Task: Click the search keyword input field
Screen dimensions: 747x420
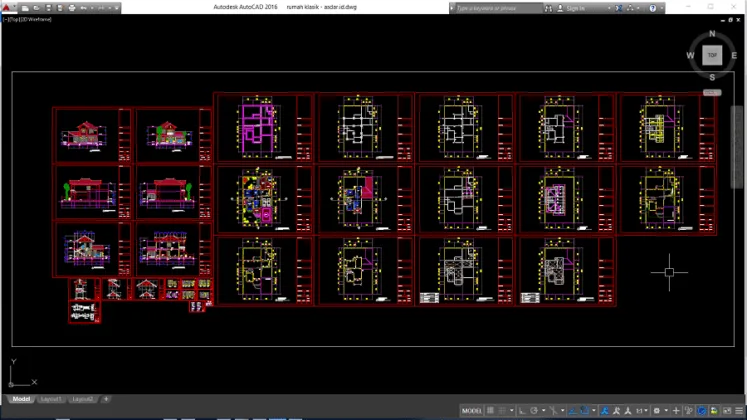Action: pos(498,8)
